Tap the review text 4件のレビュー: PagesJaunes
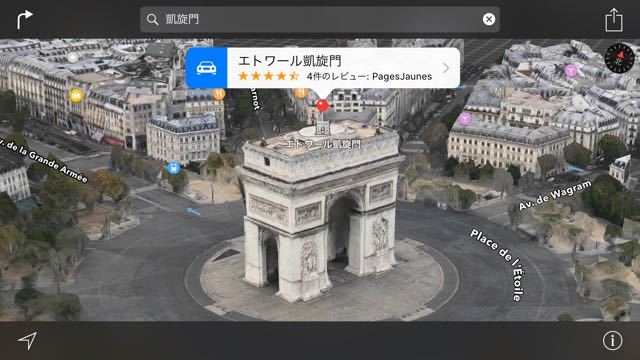640x360 pixels. pos(369,76)
